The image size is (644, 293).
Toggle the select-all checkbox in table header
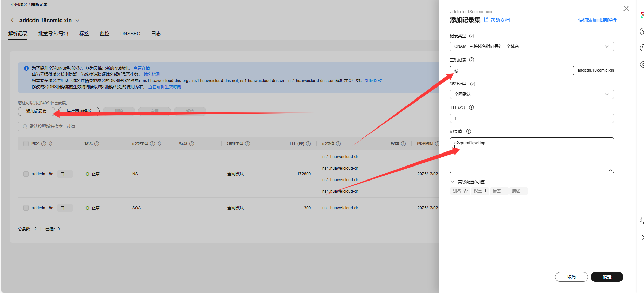[x=26, y=144]
